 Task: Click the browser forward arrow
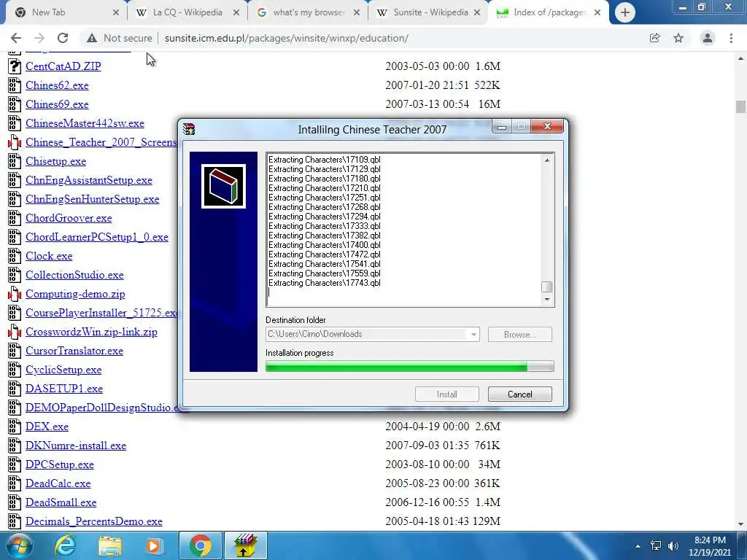click(39, 38)
